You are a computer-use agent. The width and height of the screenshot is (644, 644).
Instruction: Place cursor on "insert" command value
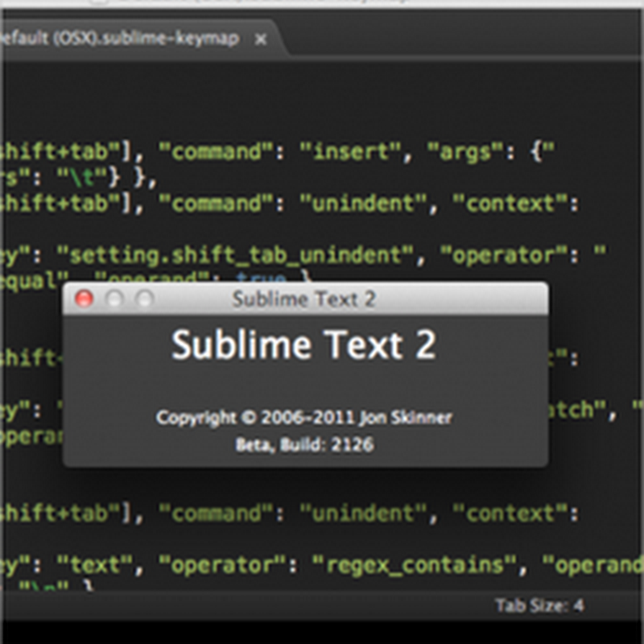(x=350, y=151)
